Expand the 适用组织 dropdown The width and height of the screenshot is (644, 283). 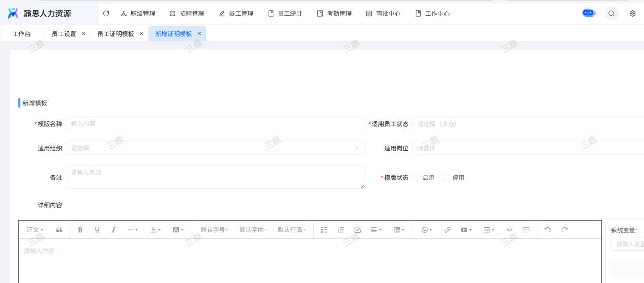pos(215,148)
